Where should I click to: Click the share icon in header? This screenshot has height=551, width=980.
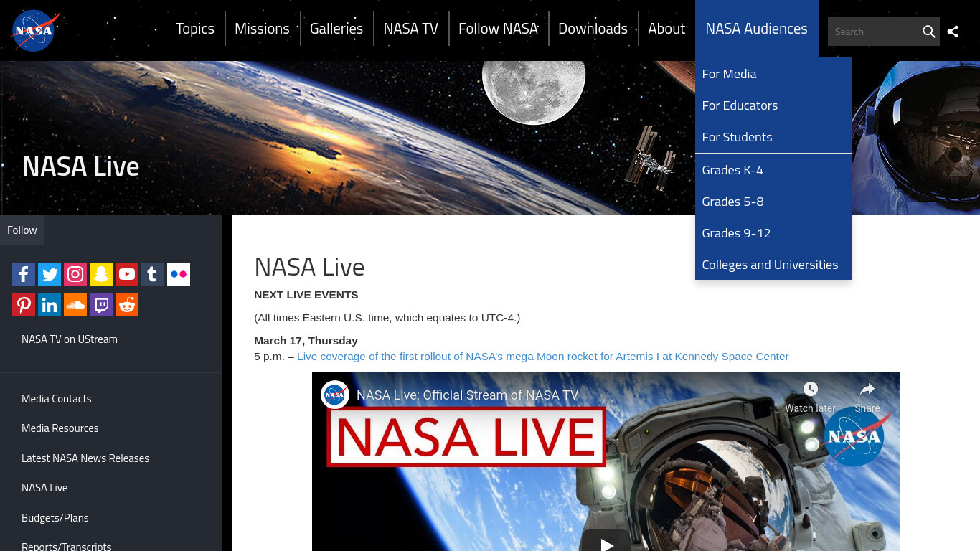click(x=953, y=32)
